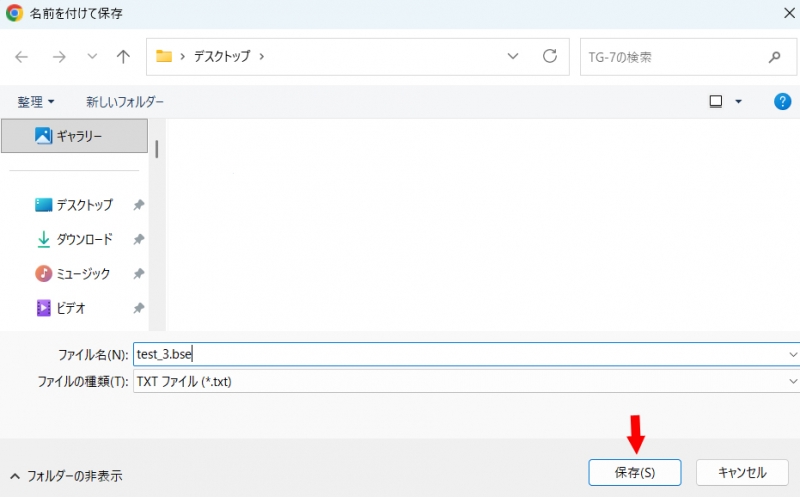Open the recent locations dropdown arrow
800x497 pixels.
pyautogui.click(x=92, y=57)
